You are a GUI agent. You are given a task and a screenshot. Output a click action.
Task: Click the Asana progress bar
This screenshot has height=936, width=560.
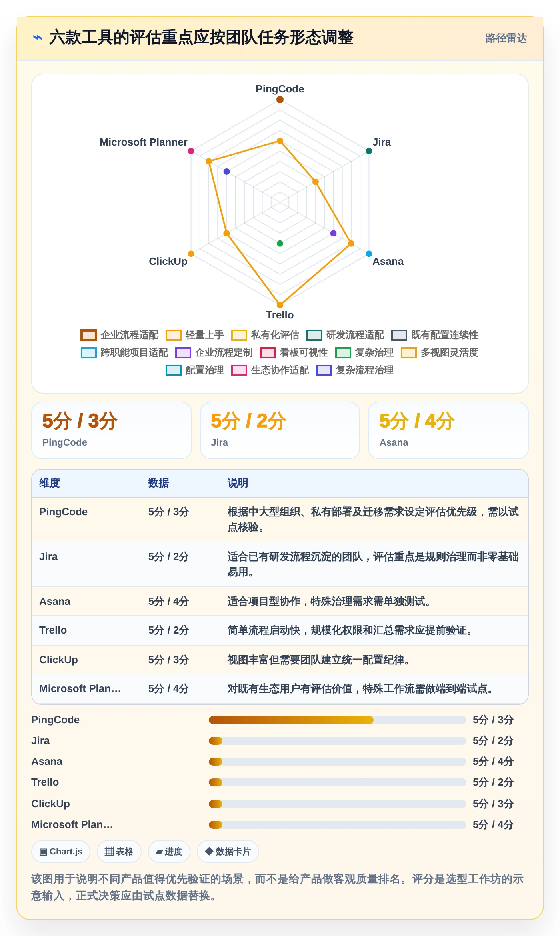[x=338, y=762]
